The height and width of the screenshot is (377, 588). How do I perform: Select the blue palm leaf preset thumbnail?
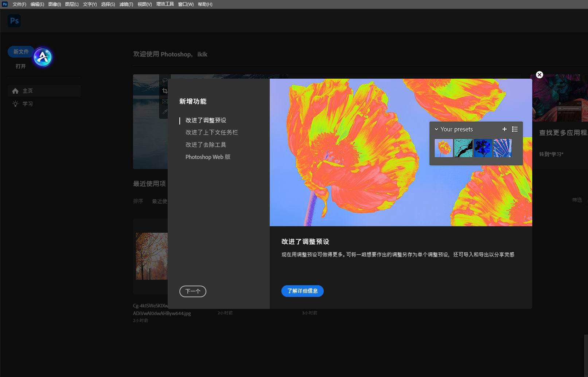coord(502,148)
